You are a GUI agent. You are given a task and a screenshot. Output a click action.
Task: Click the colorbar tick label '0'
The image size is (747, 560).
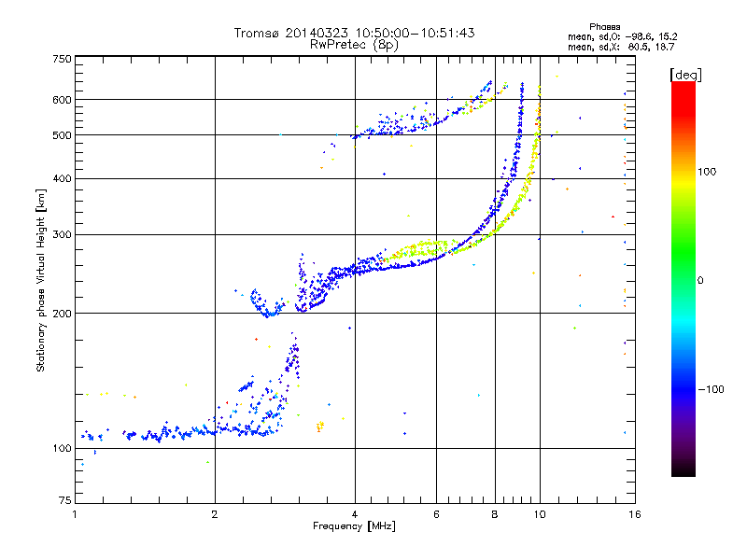coord(700,281)
